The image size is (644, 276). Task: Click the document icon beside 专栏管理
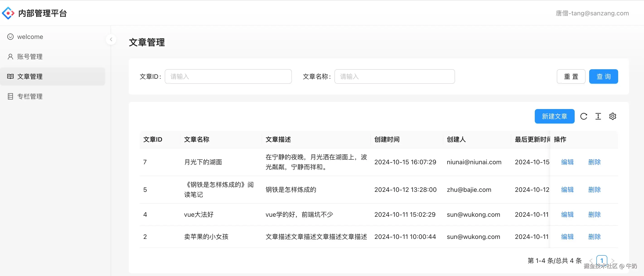(x=10, y=96)
